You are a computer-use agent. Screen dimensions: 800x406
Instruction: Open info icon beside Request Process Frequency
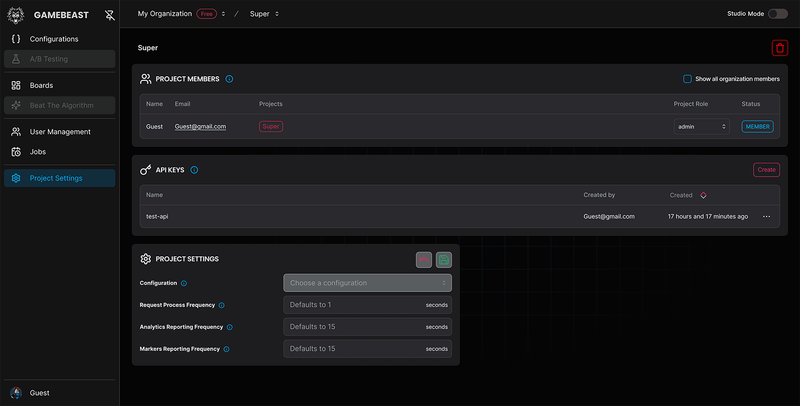click(221, 305)
